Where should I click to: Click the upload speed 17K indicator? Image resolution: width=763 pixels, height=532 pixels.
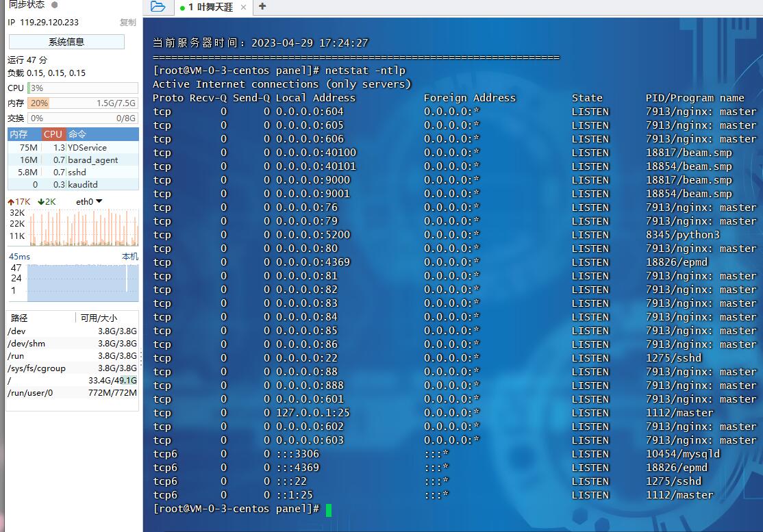point(19,201)
